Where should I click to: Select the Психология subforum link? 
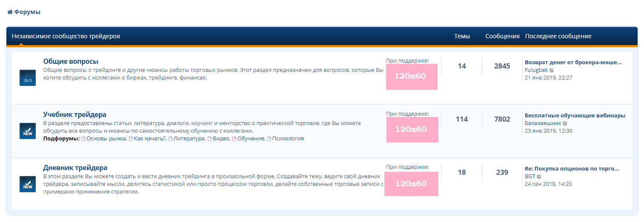(288, 139)
